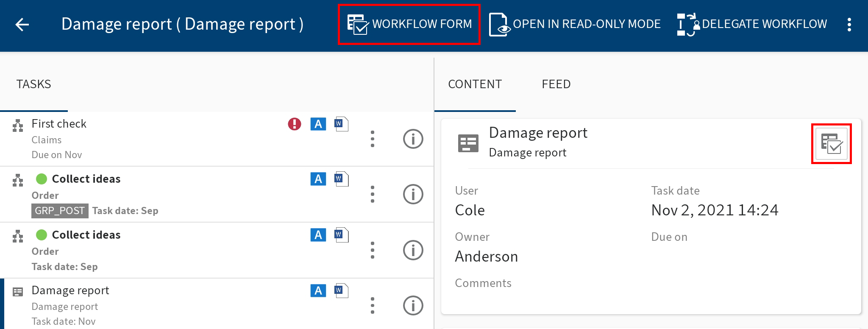This screenshot has width=868, height=329.
Task: Click user name Cole
Action: 470,210
